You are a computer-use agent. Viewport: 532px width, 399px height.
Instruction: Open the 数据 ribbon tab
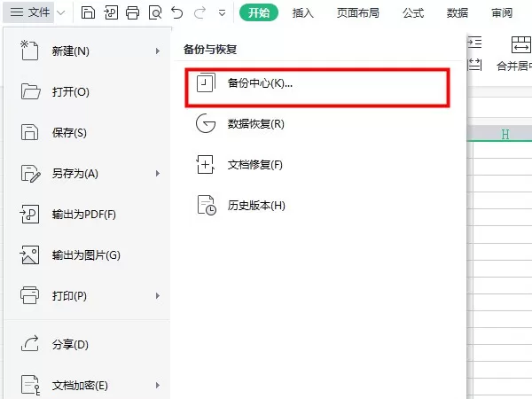click(458, 13)
